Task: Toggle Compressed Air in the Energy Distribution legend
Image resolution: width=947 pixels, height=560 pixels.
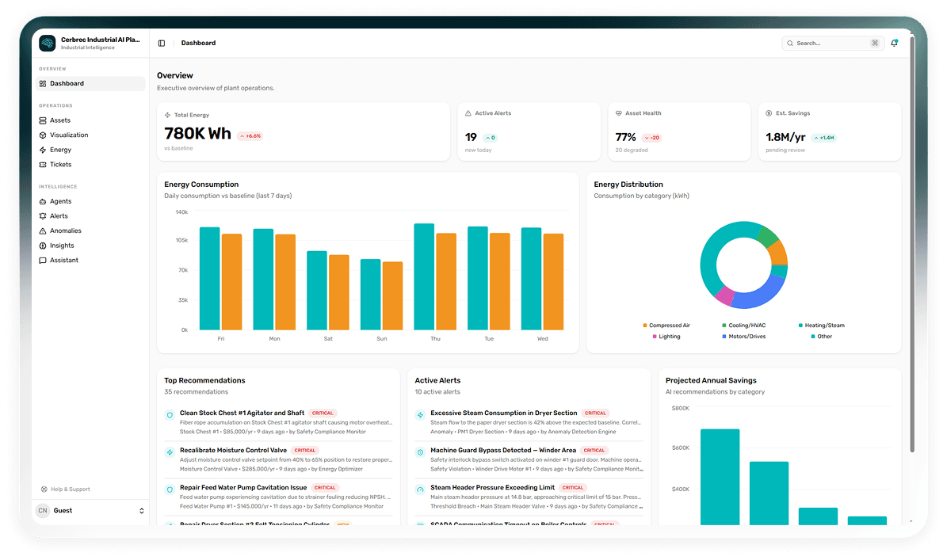Action: point(666,325)
